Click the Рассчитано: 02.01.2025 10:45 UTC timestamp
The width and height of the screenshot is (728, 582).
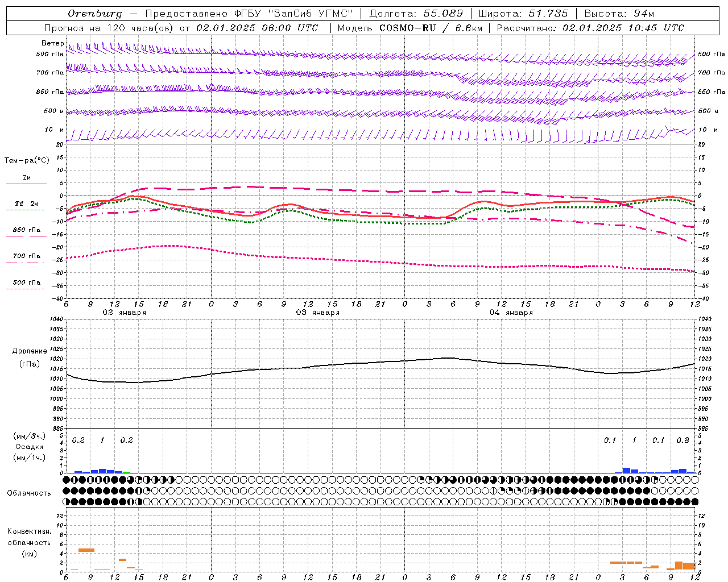(591, 28)
